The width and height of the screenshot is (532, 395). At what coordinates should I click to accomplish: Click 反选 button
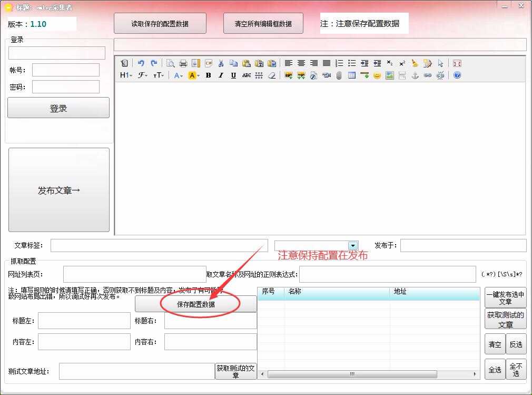tap(516, 344)
